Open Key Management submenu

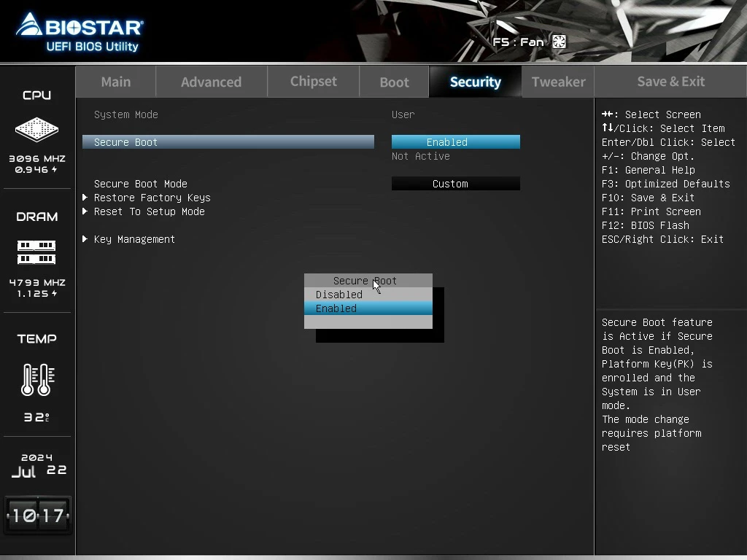coord(134,239)
